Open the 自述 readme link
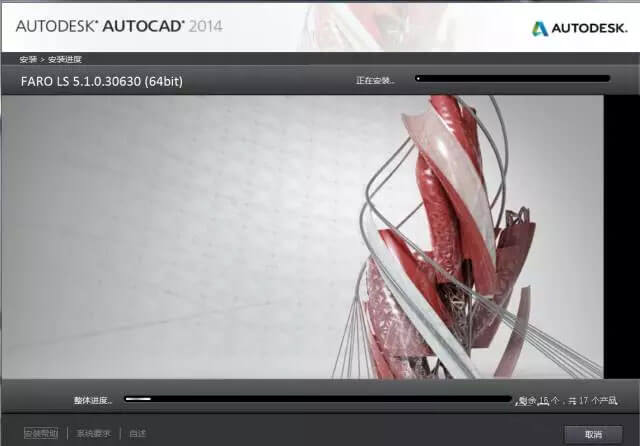This screenshot has width=640, height=446. 137,433
